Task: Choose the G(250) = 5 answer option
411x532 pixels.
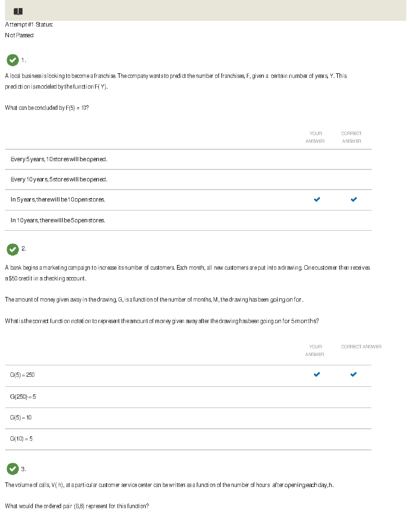Action: (23, 397)
